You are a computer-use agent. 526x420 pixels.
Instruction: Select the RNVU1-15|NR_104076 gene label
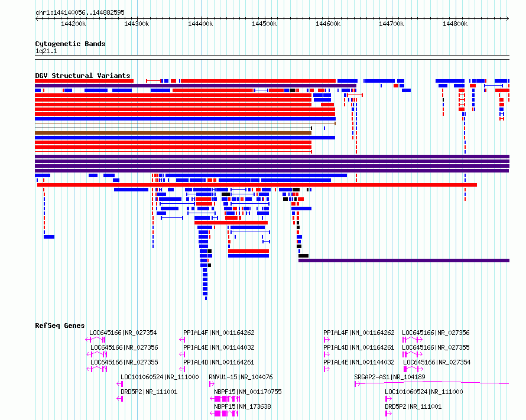point(241,377)
